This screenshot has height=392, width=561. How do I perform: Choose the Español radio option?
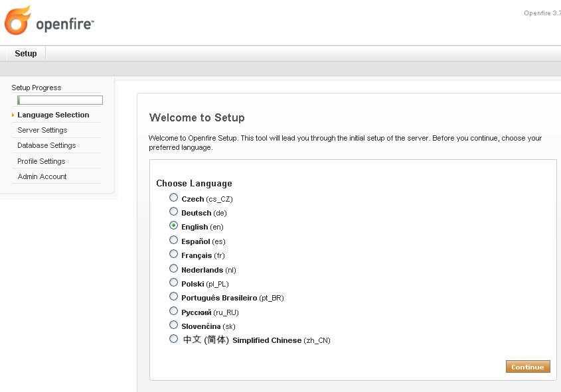[x=173, y=239]
